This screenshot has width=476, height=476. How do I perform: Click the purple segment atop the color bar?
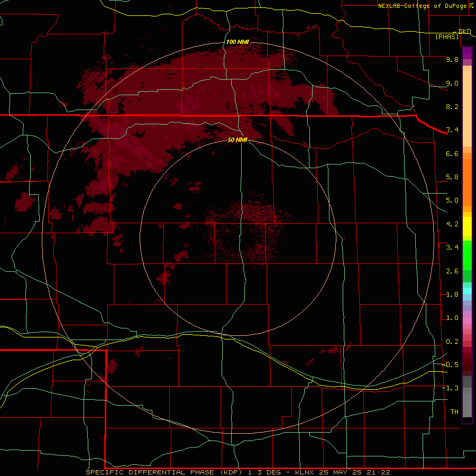[x=467, y=53]
